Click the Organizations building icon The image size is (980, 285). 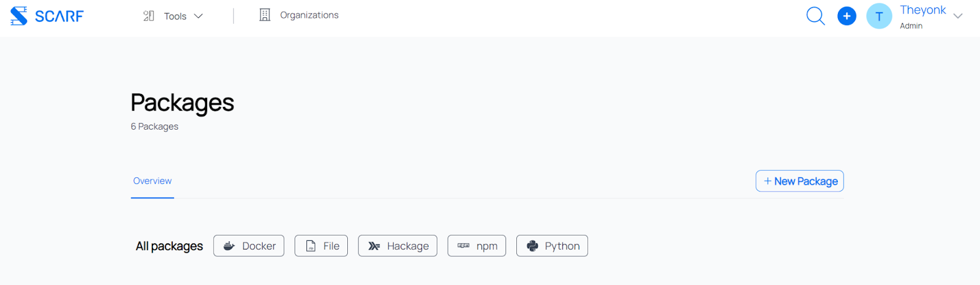[x=265, y=15]
